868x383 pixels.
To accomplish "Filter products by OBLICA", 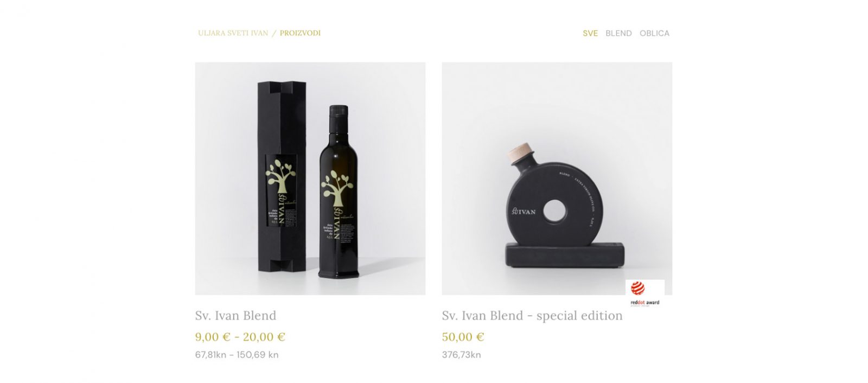I will tap(654, 33).
